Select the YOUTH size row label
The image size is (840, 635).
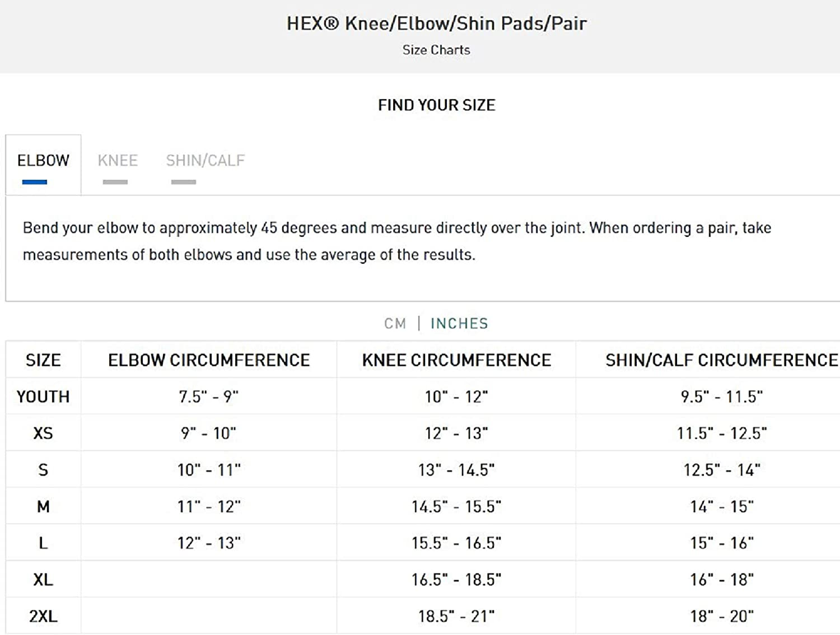(43, 397)
